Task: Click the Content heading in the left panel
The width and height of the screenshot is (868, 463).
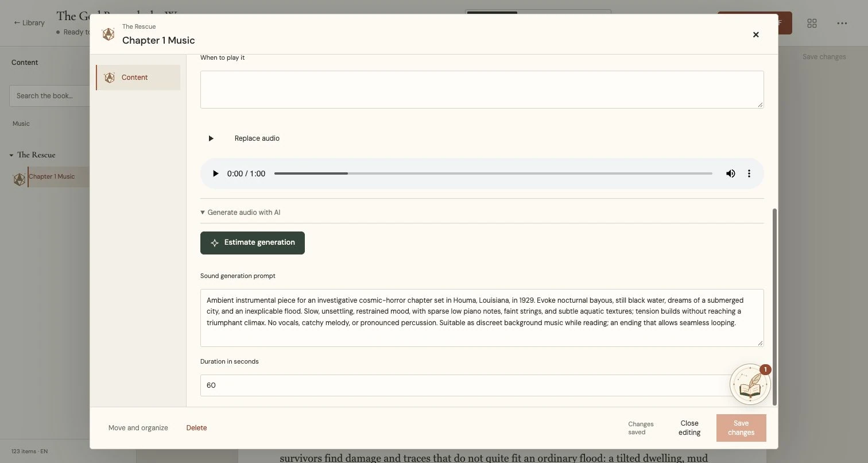Action: (x=25, y=63)
